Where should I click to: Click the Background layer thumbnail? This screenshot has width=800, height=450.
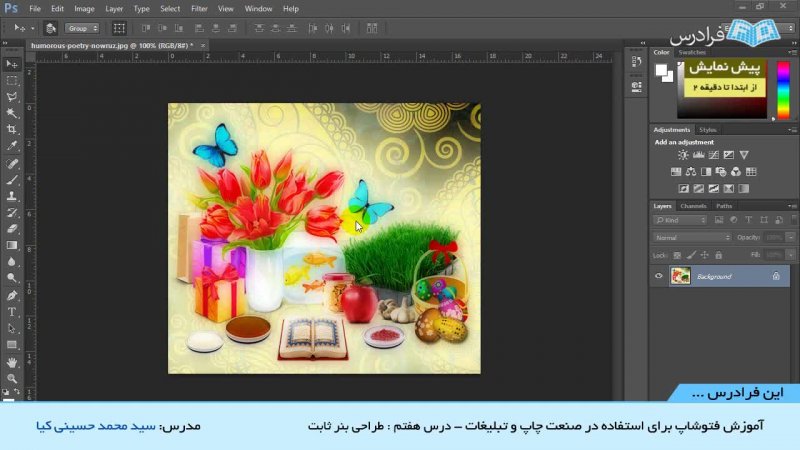pyautogui.click(x=681, y=276)
